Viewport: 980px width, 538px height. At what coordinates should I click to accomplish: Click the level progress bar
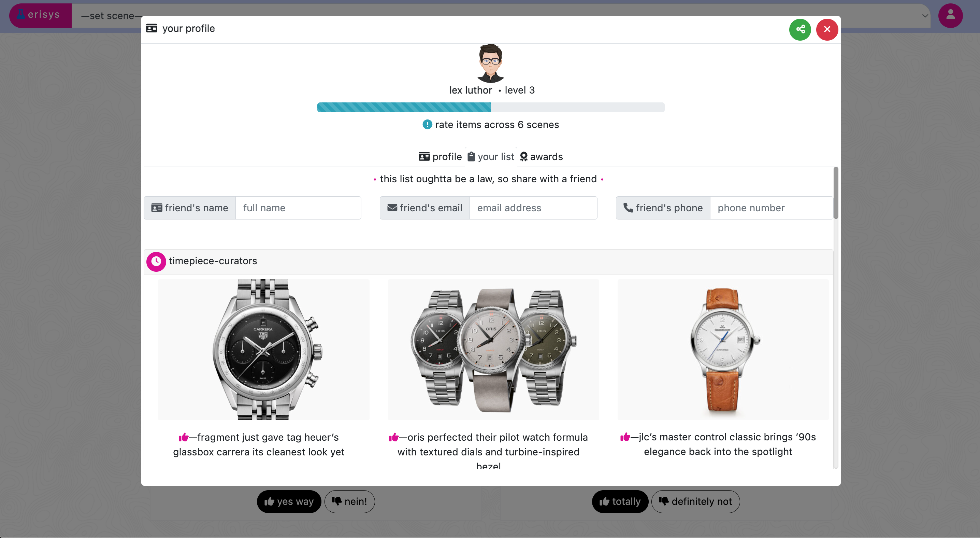pyautogui.click(x=490, y=107)
